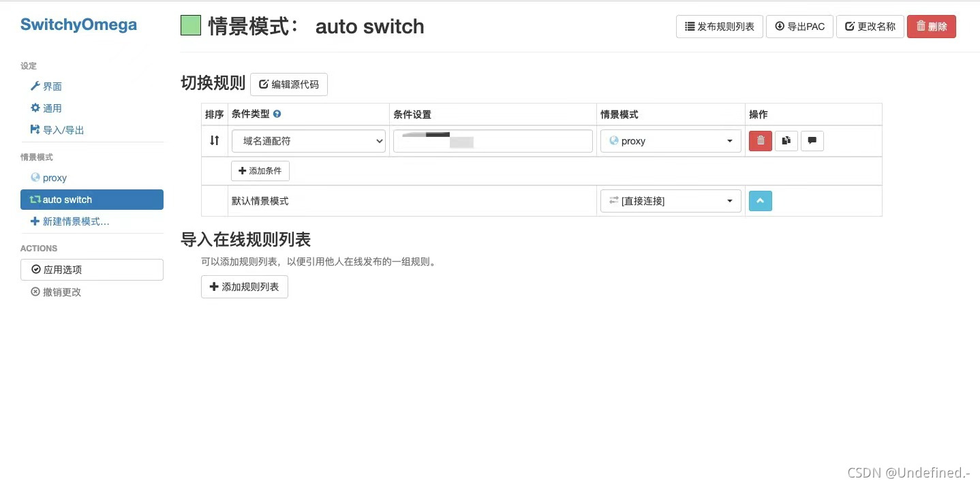Click the 排序 column header
The height and width of the screenshot is (485, 980).
(x=215, y=114)
